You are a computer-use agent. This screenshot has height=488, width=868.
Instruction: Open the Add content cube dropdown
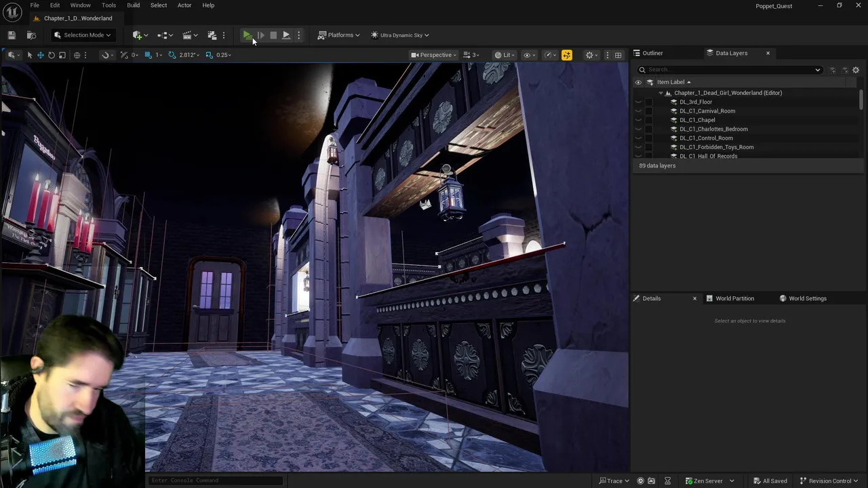[x=140, y=35]
